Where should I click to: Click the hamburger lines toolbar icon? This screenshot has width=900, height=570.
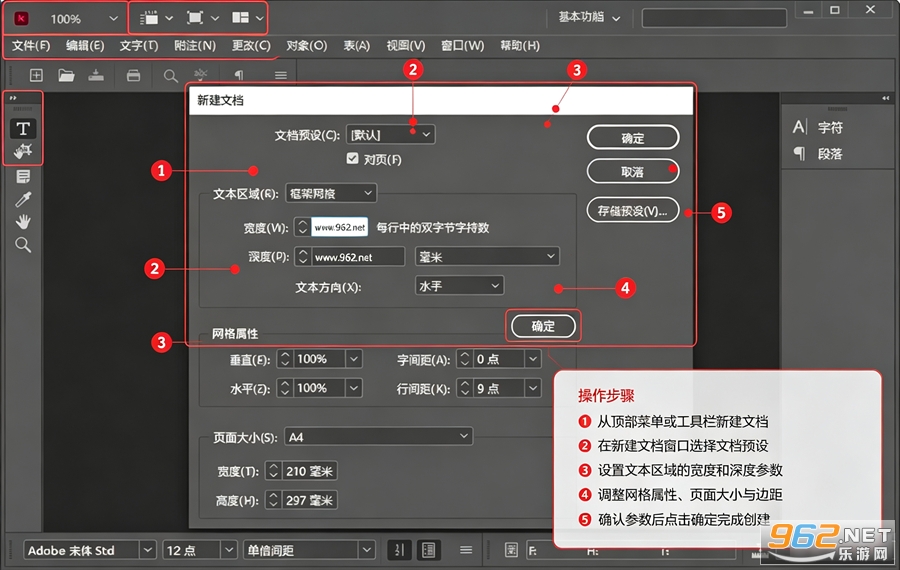281,75
